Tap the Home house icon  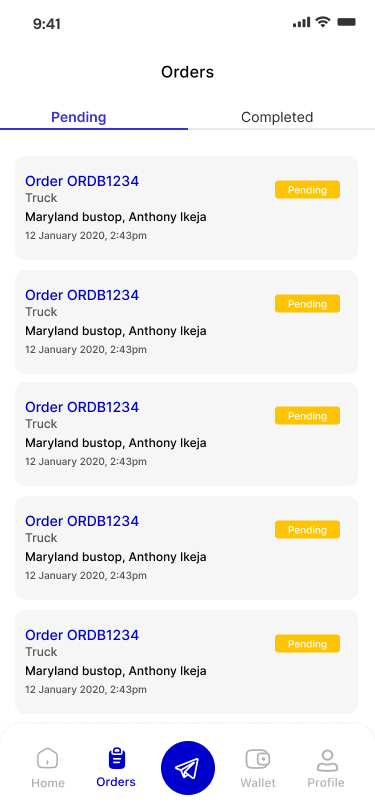pos(47,759)
